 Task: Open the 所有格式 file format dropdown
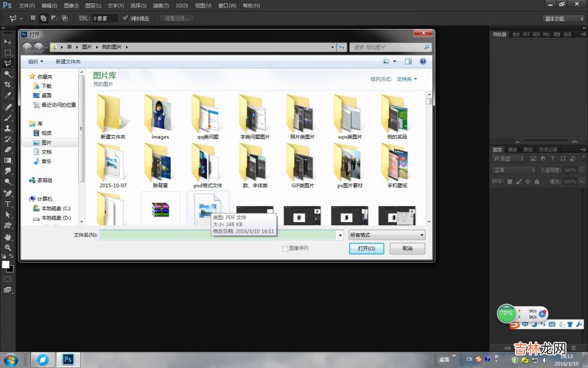click(387, 235)
